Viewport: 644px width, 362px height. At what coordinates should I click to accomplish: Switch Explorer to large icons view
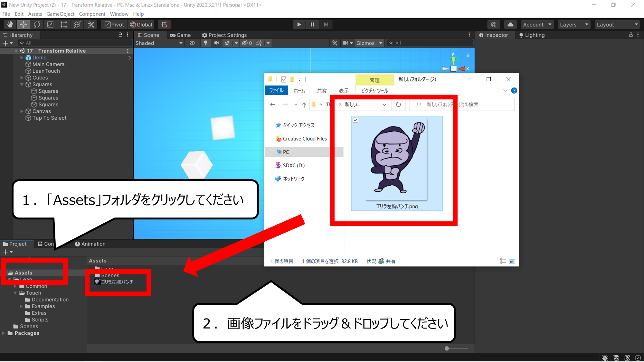512,261
